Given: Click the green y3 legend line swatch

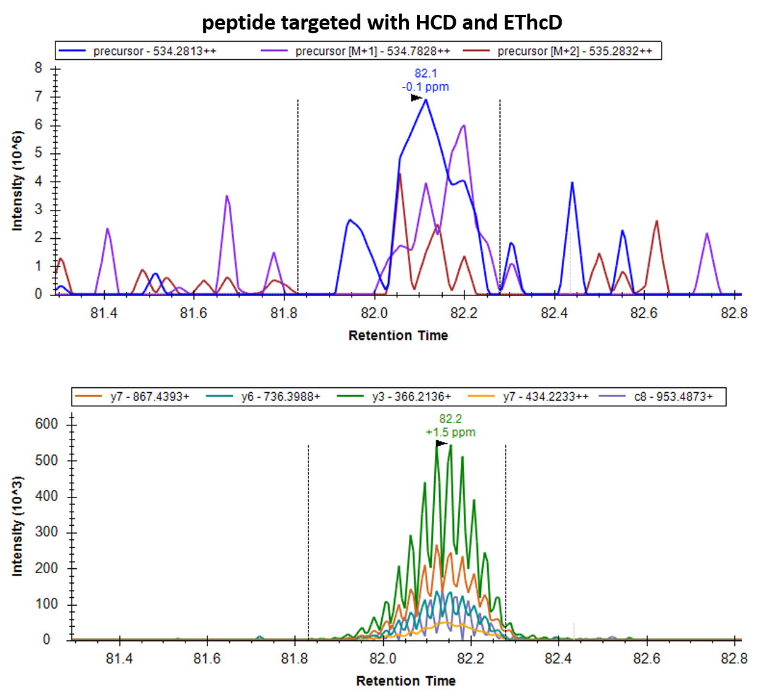Looking at the screenshot, I should tap(350, 396).
